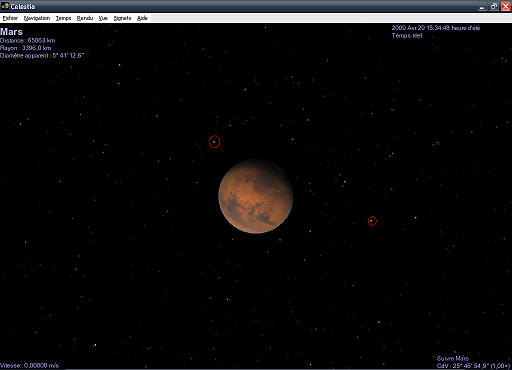The image size is (512, 370).
Task: Restore down the Celestia window
Action: (494, 6)
